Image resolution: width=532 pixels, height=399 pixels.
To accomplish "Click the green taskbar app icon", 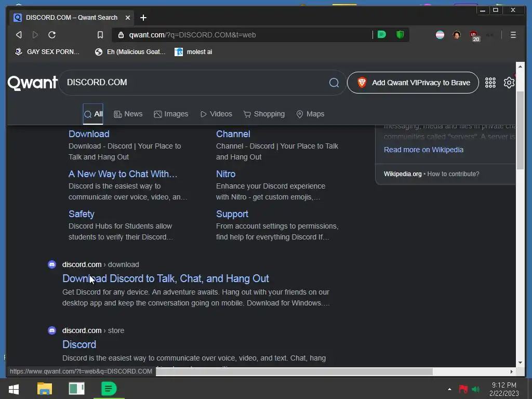I will pos(109,389).
